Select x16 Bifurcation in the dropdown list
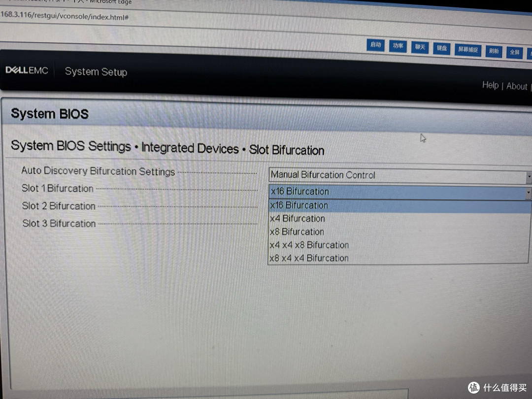 [x=400, y=206]
